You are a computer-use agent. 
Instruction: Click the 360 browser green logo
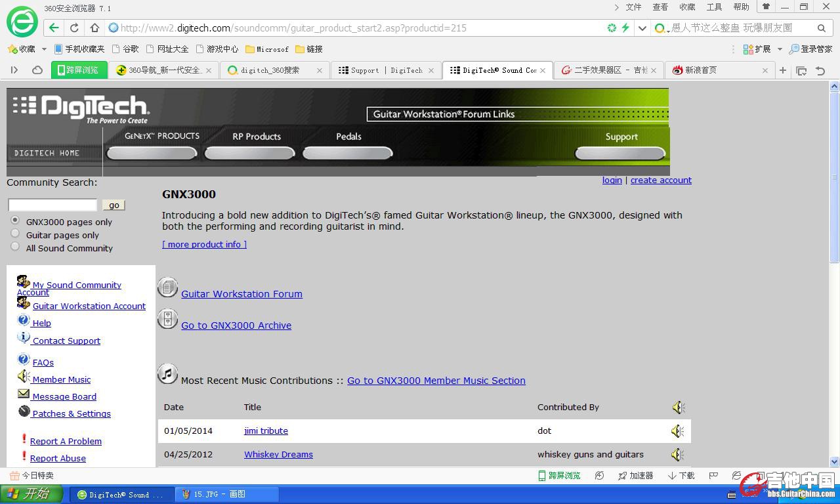pos(22,22)
